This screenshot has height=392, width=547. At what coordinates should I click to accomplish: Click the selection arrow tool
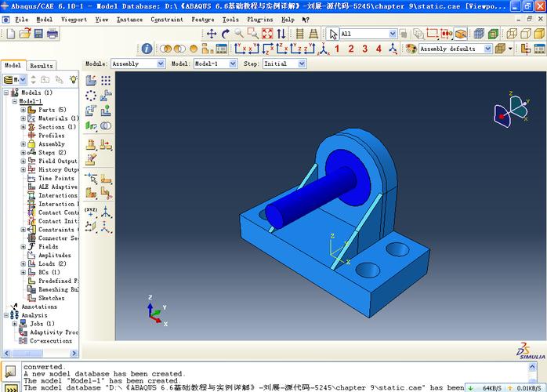point(333,34)
